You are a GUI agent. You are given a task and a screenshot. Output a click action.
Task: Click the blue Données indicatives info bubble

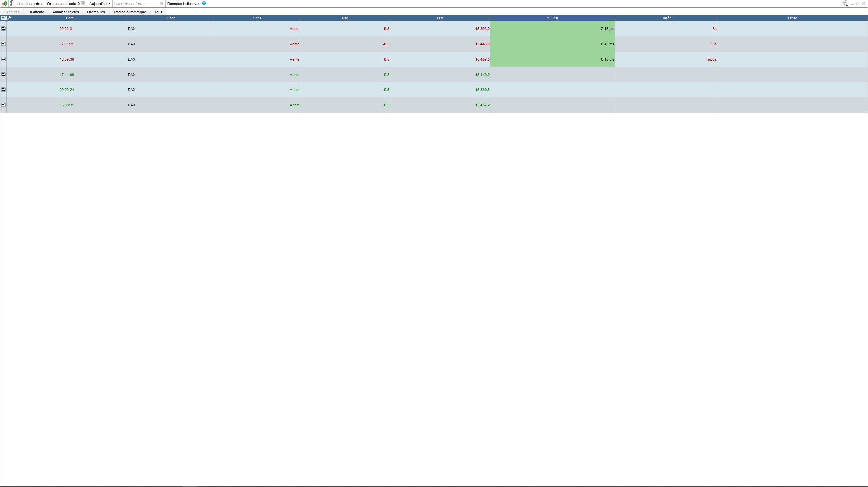(x=204, y=3)
